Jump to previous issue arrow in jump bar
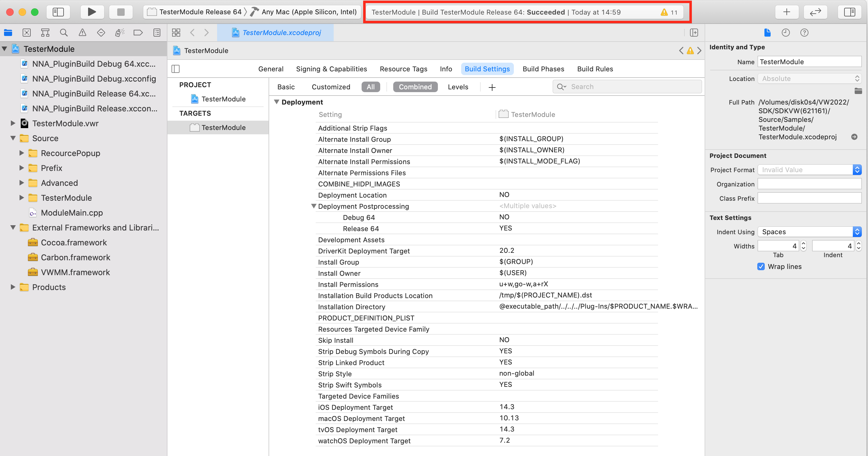 point(681,51)
